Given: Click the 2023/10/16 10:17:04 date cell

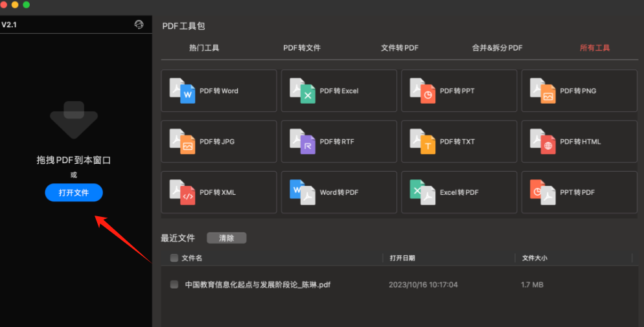Looking at the screenshot, I should (x=423, y=285).
